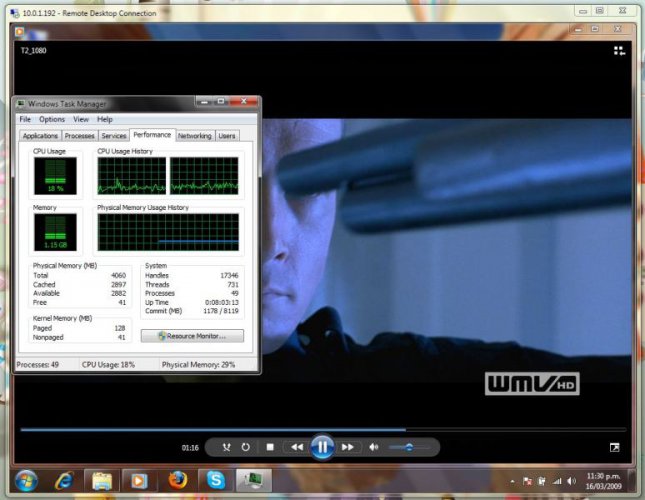Toggle repeat mode in media player
The width and height of the screenshot is (645, 500).
pos(246,447)
